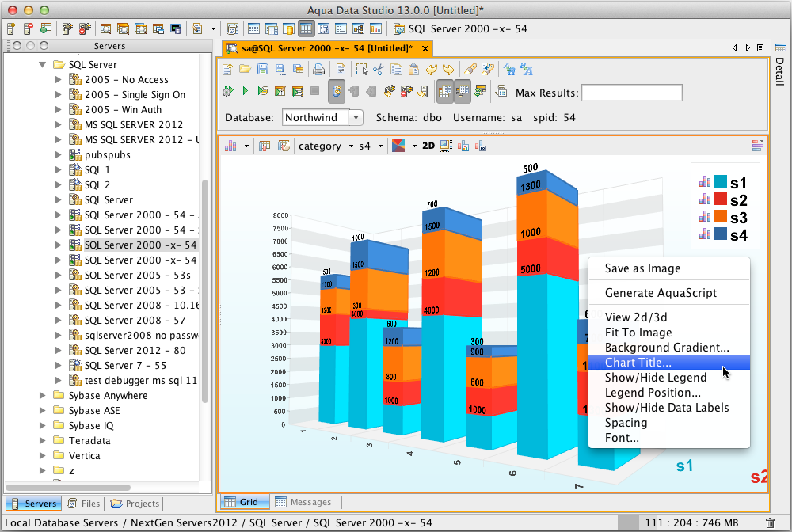Screen dimensions: 792x532
Task: Open the Projects tab
Action: pyautogui.click(x=135, y=503)
